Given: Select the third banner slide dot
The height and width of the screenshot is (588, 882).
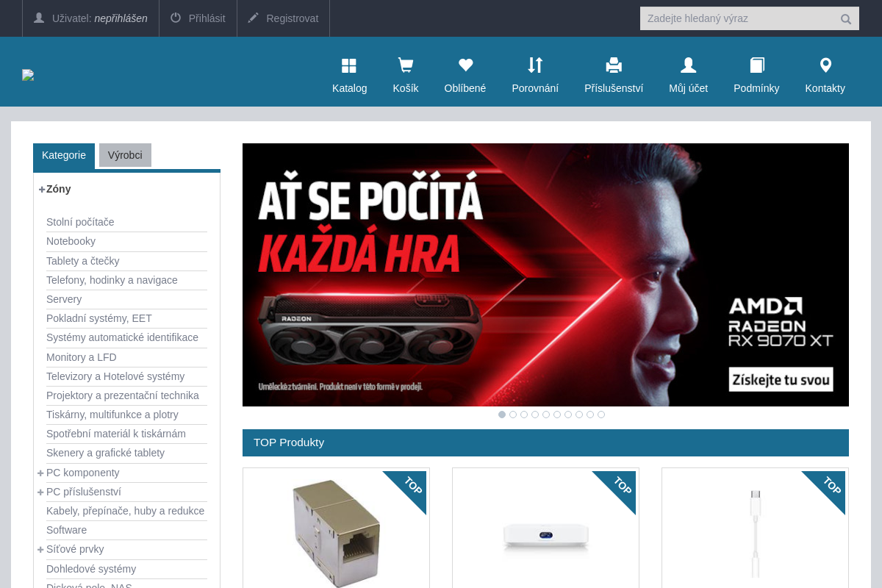Looking at the screenshot, I should tap(524, 415).
